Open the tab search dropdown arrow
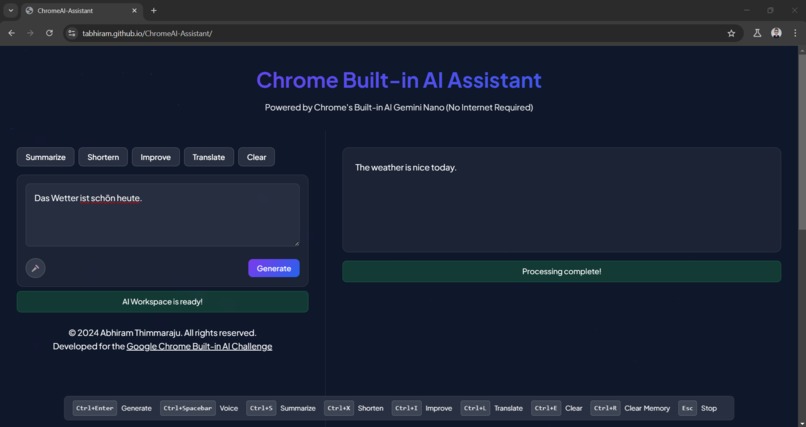 (10, 10)
